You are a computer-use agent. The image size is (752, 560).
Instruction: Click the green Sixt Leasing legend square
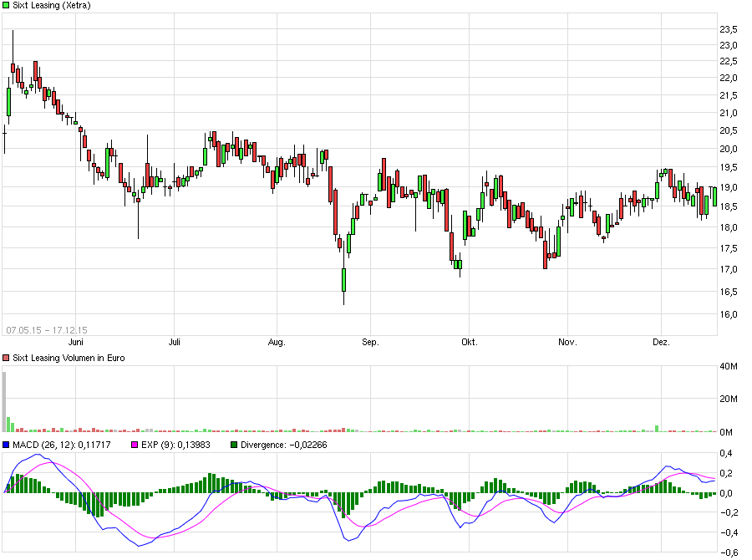[x=7, y=5]
